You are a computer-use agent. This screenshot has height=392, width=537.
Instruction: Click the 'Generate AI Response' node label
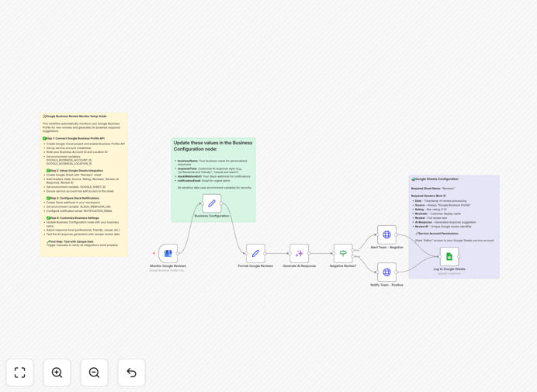coord(300,266)
